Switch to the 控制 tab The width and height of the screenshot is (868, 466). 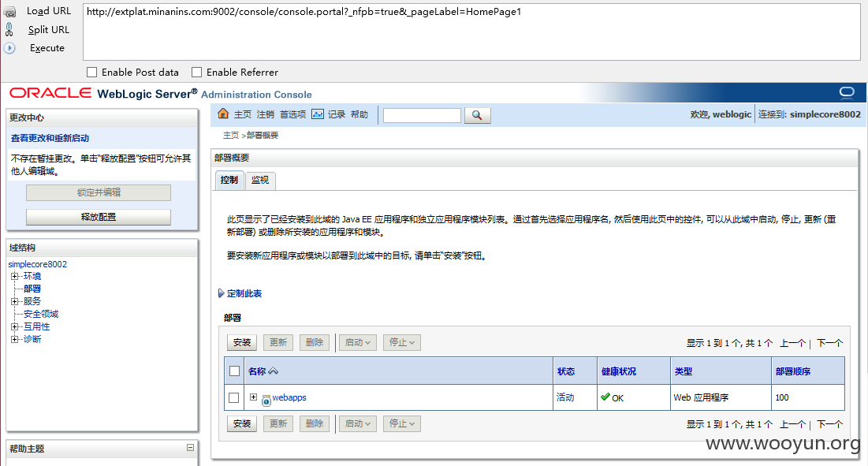(229, 180)
